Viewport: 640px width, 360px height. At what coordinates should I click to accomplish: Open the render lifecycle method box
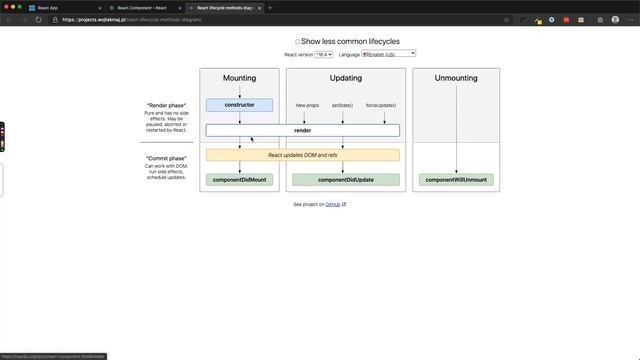(303, 130)
